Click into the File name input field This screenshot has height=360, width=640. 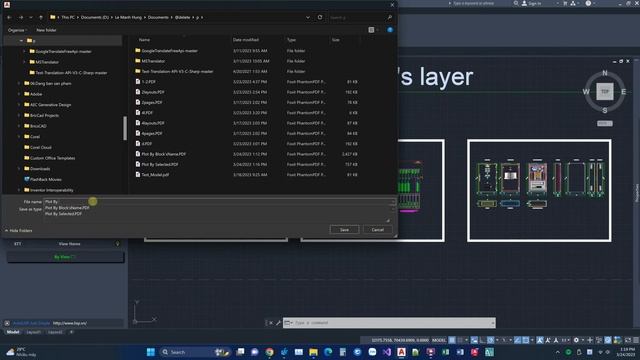[216, 202]
